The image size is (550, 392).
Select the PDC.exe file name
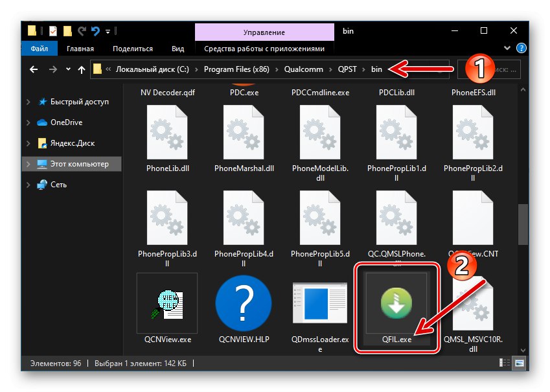click(244, 93)
